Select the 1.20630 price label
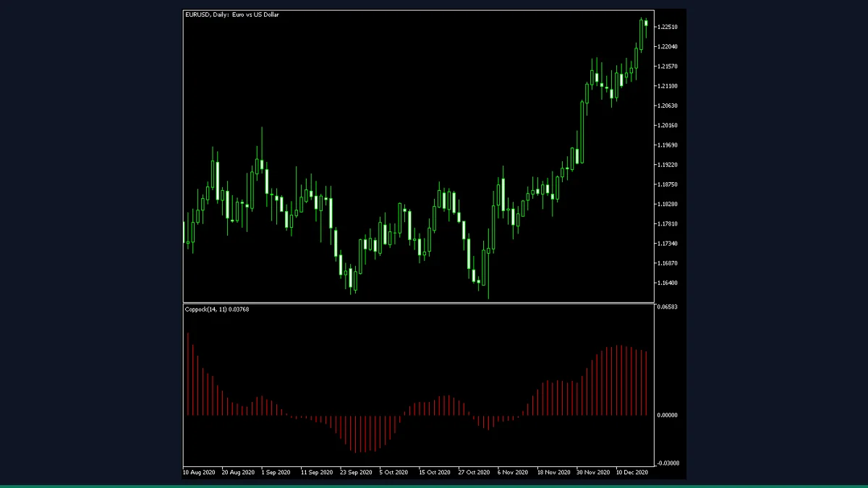This screenshot has width=868, height=488. [668, 106]
